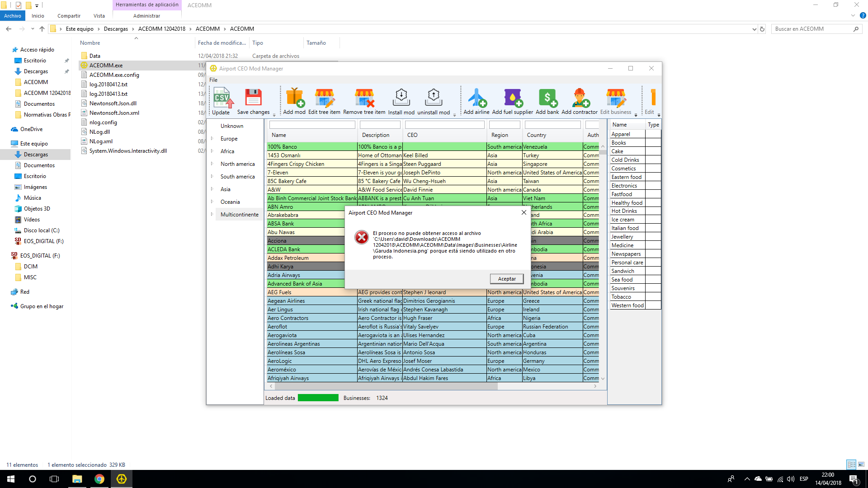The image size is (868, 488).
Task: Click the error dialog close X
Action: 524,212
